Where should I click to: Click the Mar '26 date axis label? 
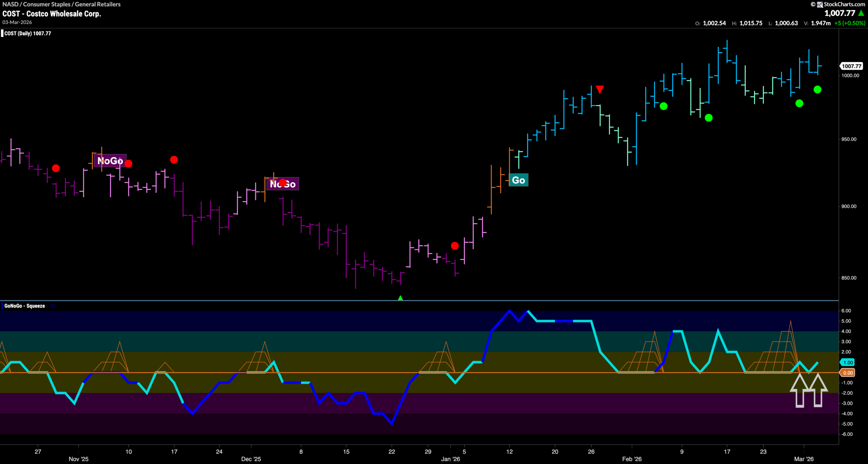(x=804, y=459)
